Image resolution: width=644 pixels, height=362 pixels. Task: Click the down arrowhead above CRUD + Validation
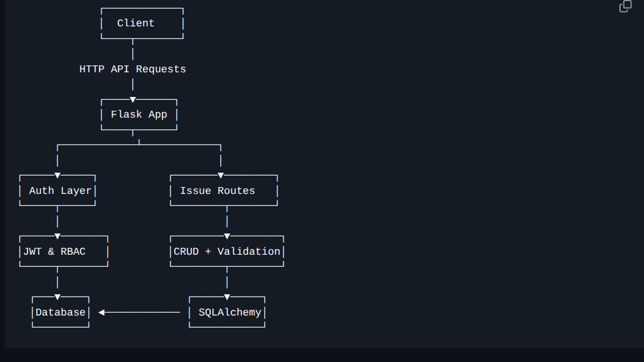(227, 236)
